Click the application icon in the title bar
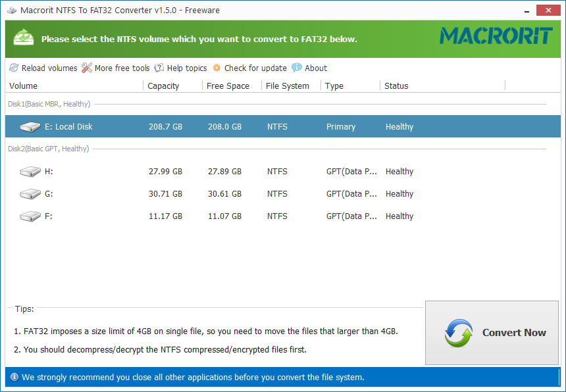566x392 pixels. coord(12,10)
